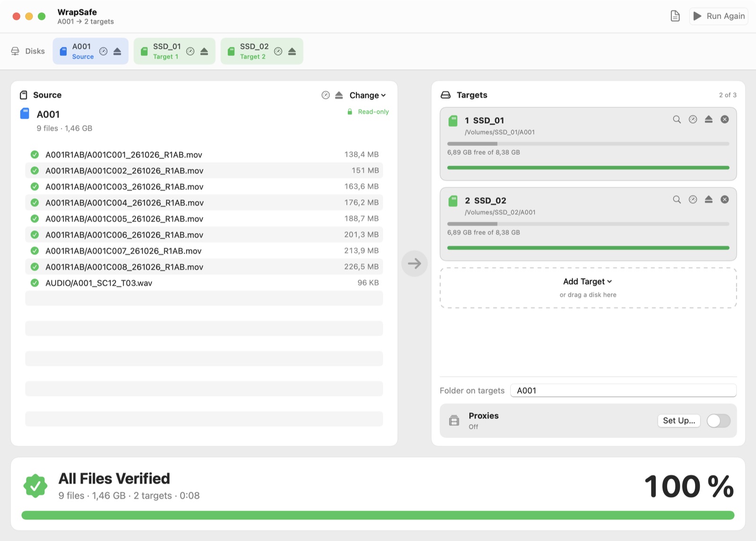Run speed test on SSD_01 disk chip
The height and width of the screenshot is (541, 756).
190,51
